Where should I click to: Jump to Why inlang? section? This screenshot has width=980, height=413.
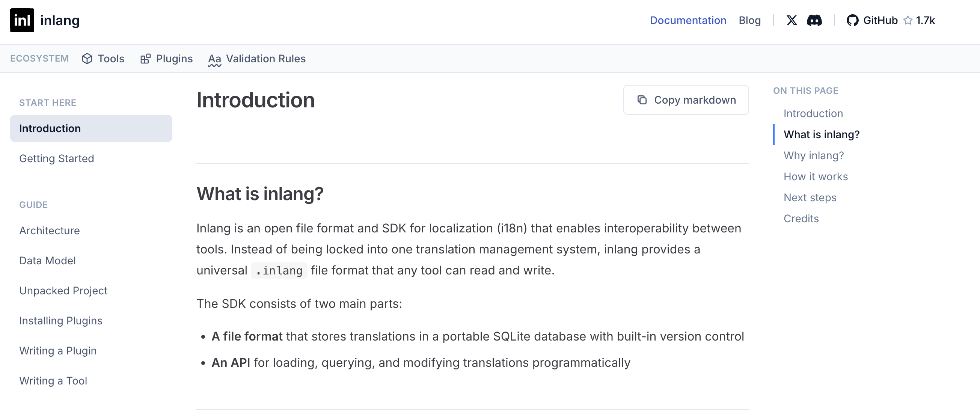(x=813, y=155)
